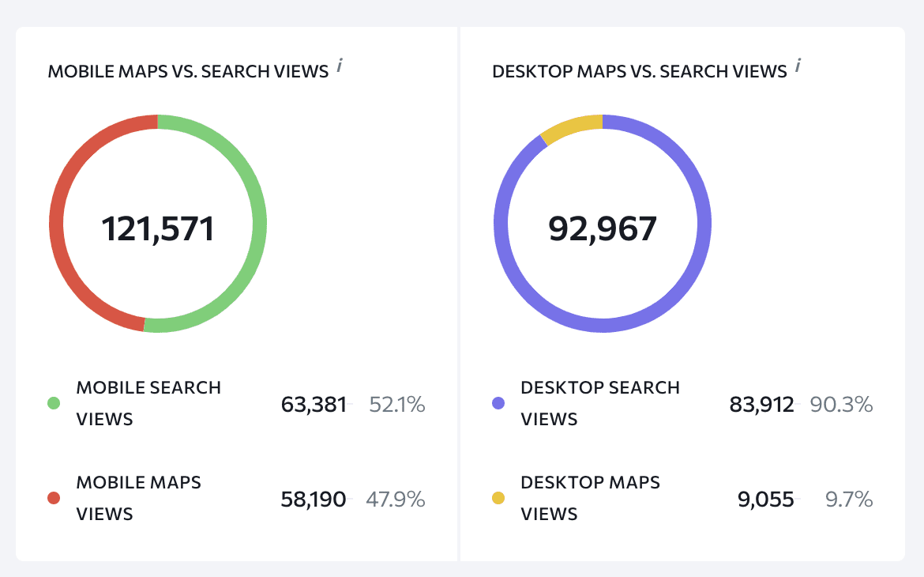Click the info icon beside Desktop Maps vs. Search Views
The image size is (924, 577).
pyautogui.click(x=798, y=66)
